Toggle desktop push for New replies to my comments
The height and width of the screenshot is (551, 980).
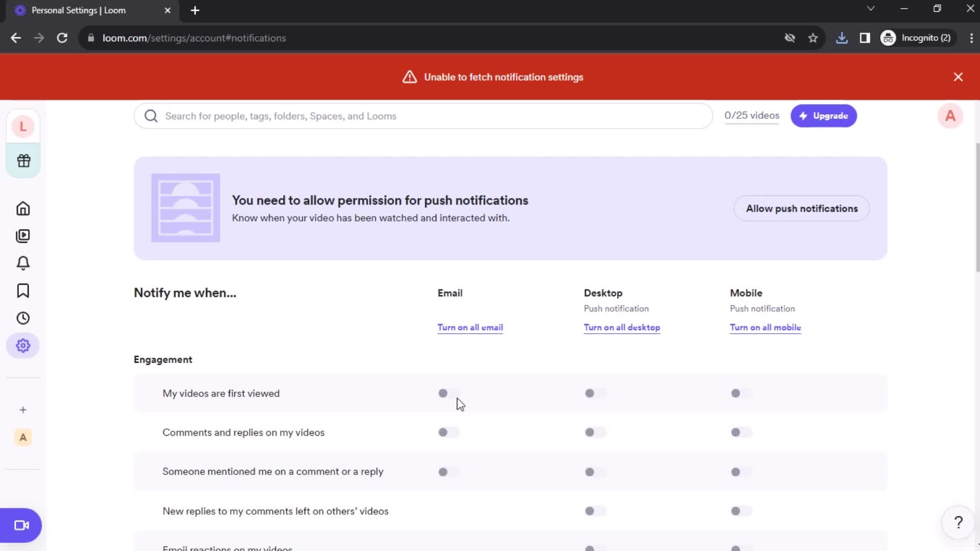click(595, 511)
